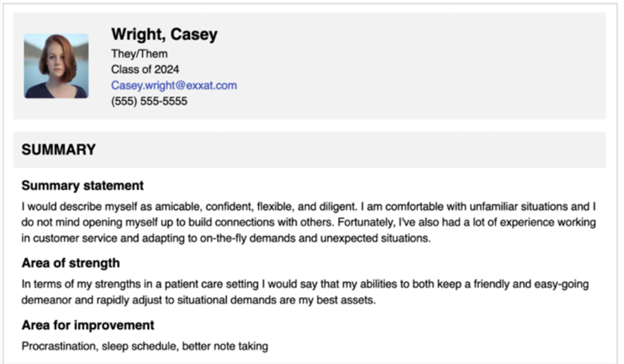
Task: Click the Area of strength heading
Action: [70, 263]
